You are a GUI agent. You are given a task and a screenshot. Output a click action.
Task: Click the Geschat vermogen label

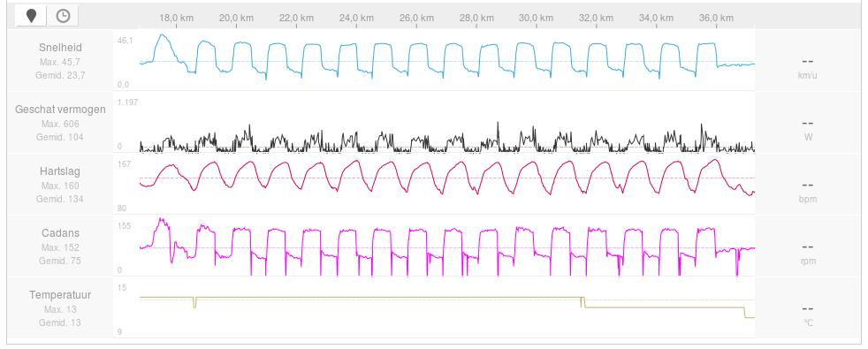[60, 110]
